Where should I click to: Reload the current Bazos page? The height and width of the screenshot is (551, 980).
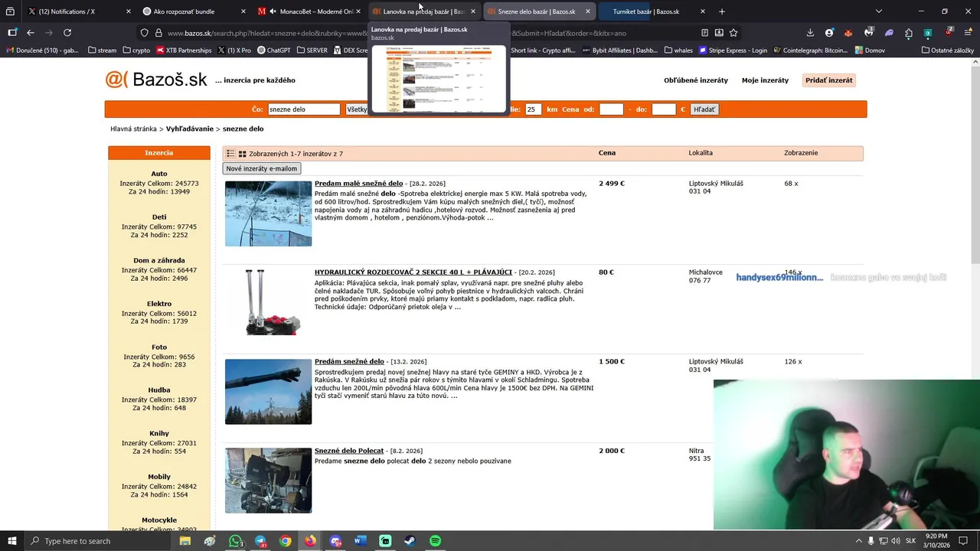pos(67,33)
